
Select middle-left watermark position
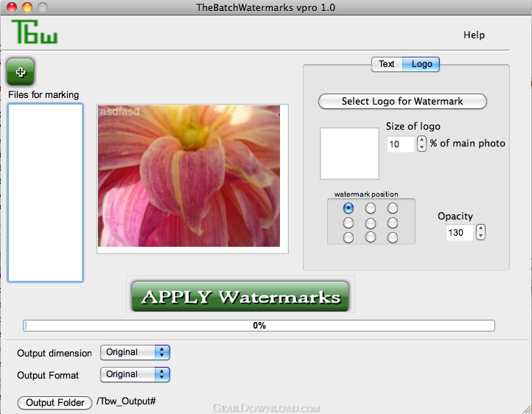[348, 222]
